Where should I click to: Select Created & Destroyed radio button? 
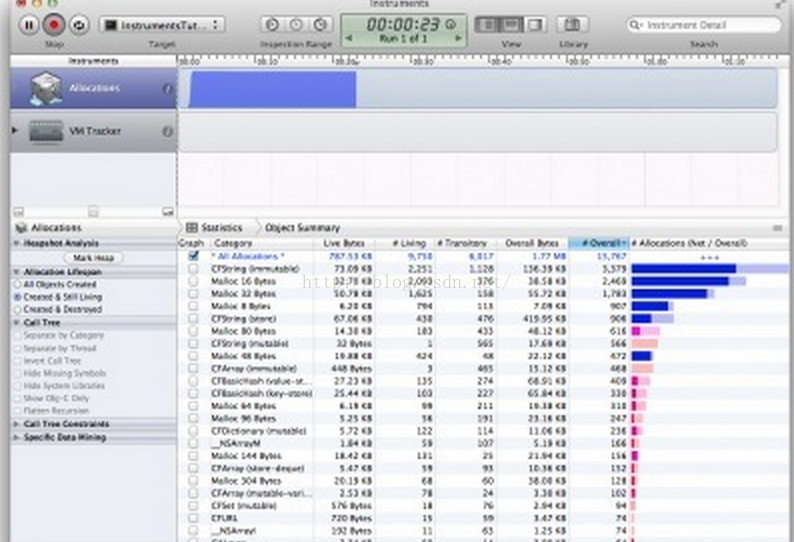[x=18, y=309]
